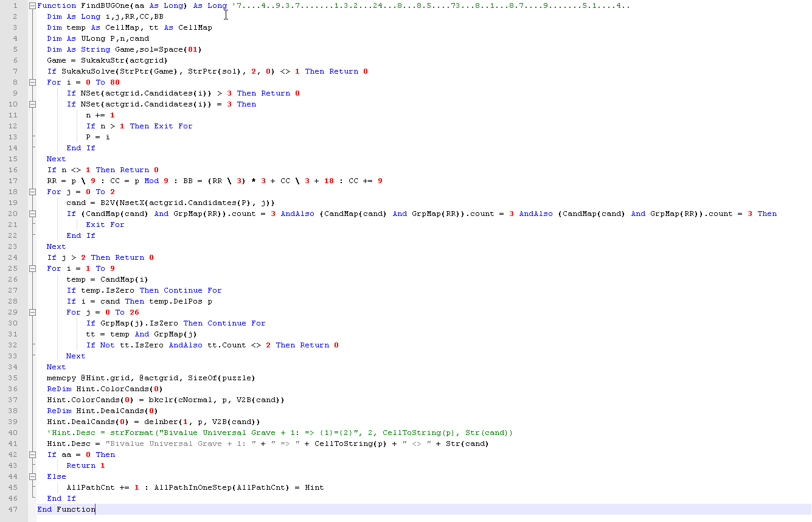812x522 pixels.
Task: Click 'Game = SukakuStr(actgrid)' line
Action: click(x=108, y=60)
